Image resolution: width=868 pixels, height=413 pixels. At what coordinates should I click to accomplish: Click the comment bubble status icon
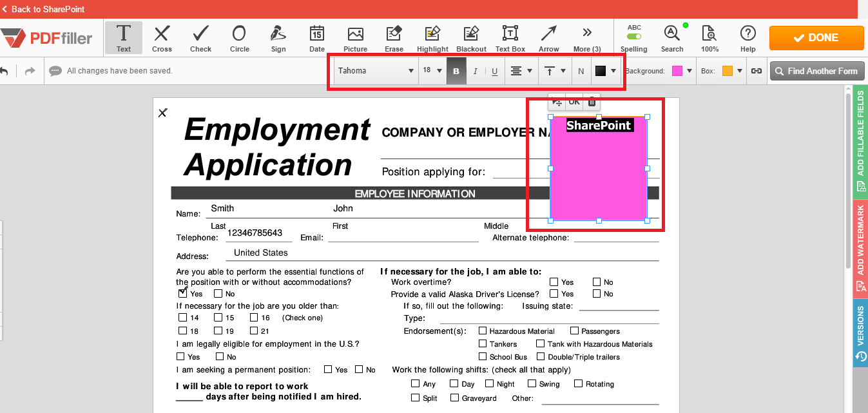(x=55, y=71)
